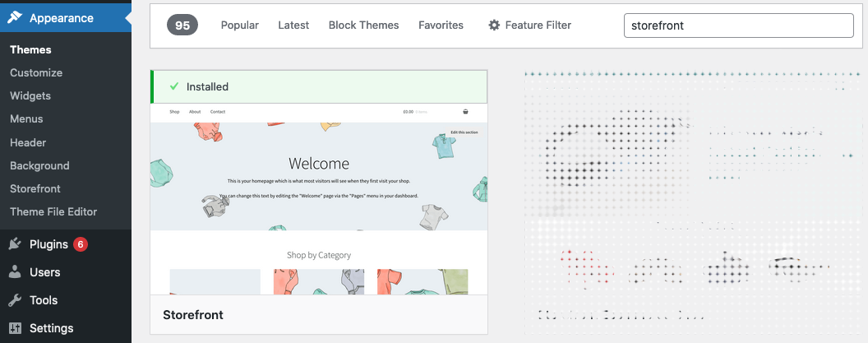Switch to the Popular themes tab
The image size is (868, 343).
(240, 25)
